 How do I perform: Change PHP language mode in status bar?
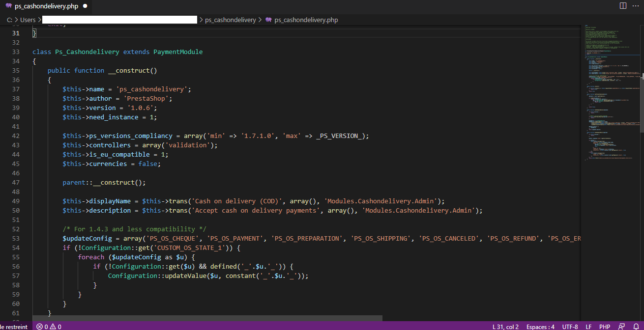pyautogui.click(x=604, y=327)
